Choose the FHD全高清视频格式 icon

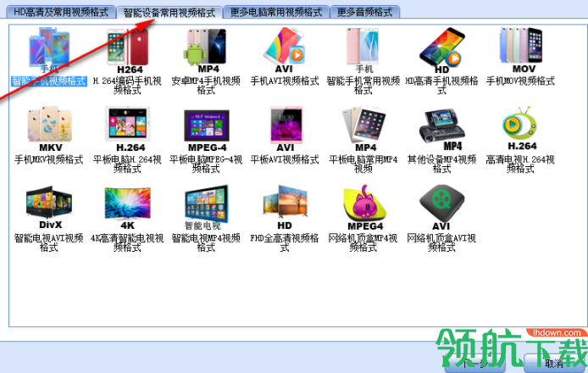pyautogui.click(x=285, y=207)
